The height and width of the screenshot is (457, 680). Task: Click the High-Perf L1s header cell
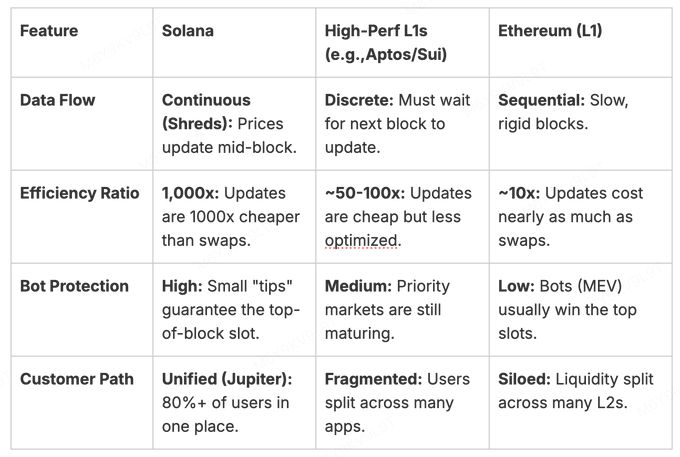(x=386, y=43)
